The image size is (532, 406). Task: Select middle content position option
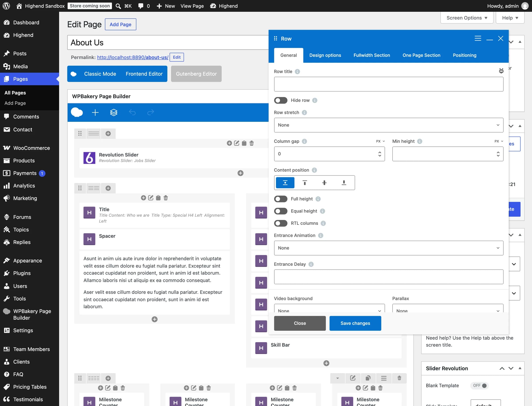pyautogui.click(x=324, y=183)
